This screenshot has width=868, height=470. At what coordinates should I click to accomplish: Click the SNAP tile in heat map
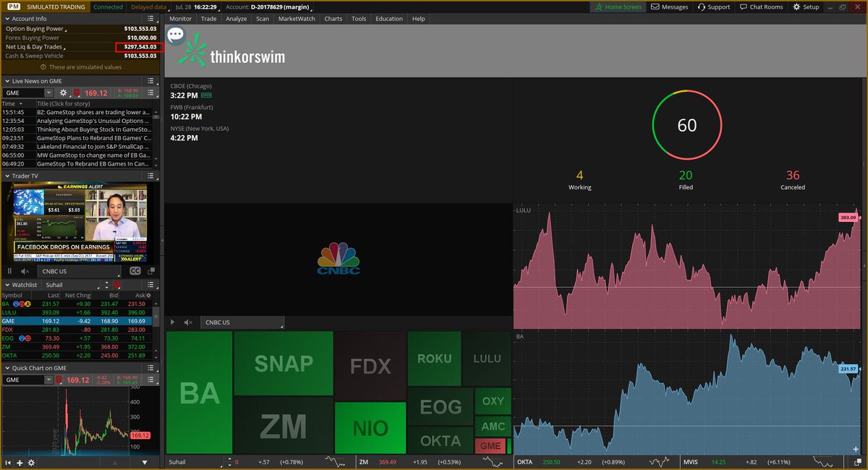pyautogui.click(x=284, y=363)
